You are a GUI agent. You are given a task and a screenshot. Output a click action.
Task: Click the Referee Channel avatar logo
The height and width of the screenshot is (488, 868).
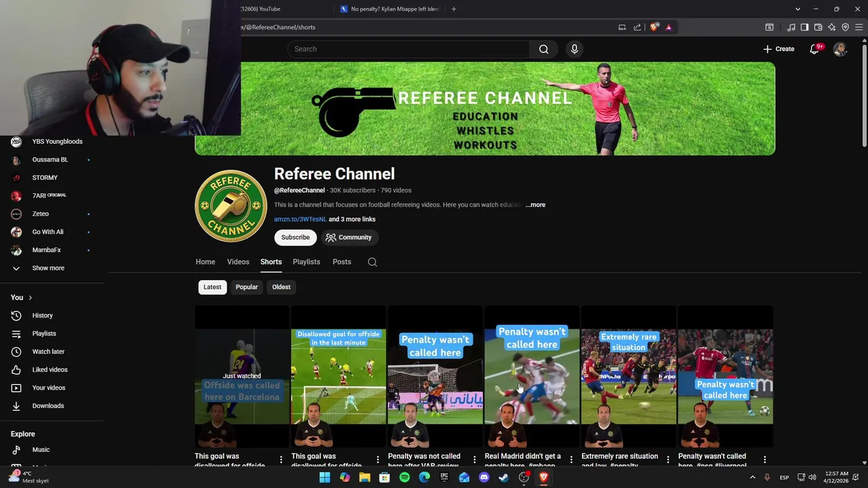coord(231,206)
